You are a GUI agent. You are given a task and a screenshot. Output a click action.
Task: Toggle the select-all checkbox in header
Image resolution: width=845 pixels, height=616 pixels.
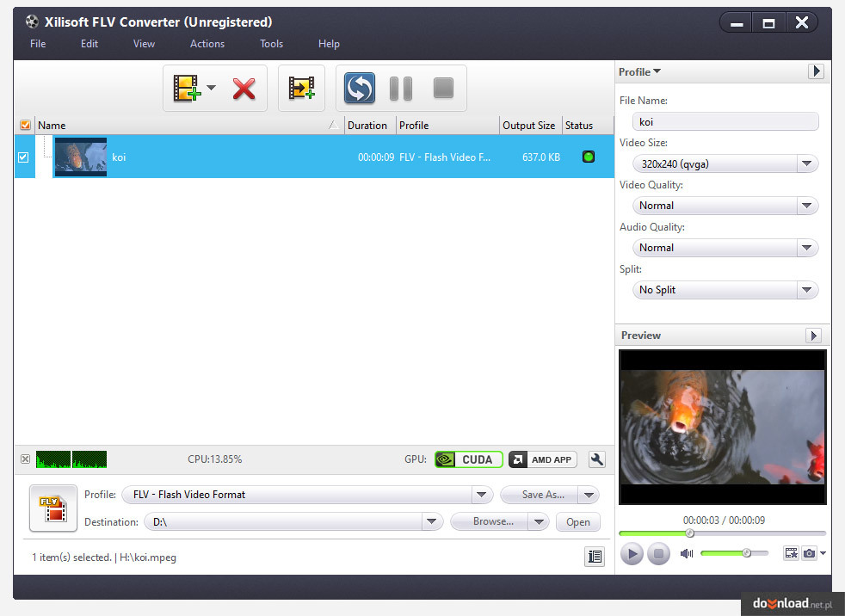coord(25,125)
